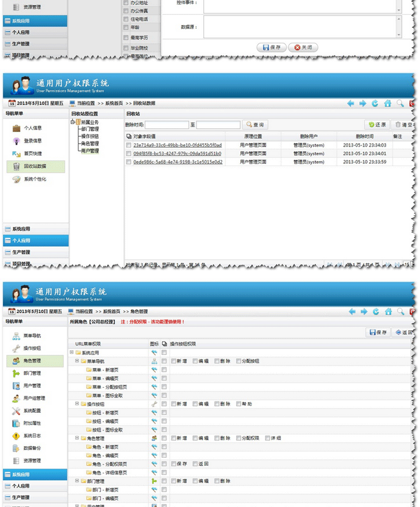This screenshot has width=420, height=507.
Task: Open 部门管理 green arrow icon in role screen sidebar
Action: [x=16, y=374]
